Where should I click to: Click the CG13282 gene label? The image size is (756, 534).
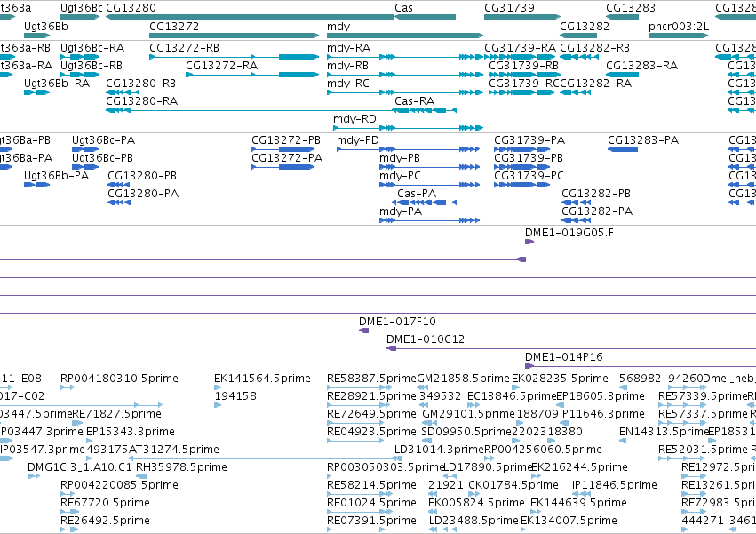pos(585,26)
